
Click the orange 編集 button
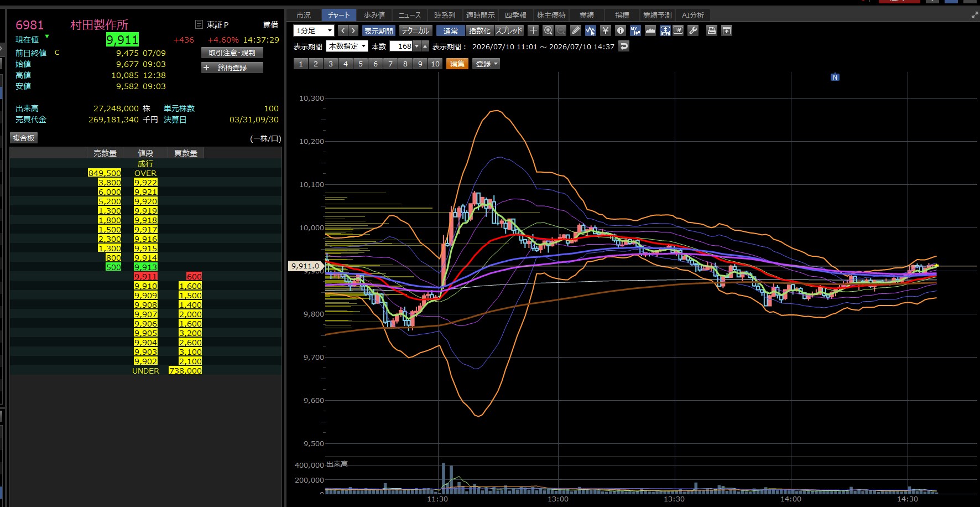(x=457, y=64)
